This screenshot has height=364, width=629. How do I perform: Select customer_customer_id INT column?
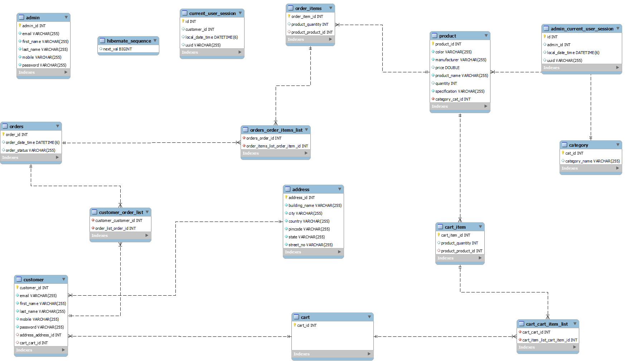coord(120,220)
